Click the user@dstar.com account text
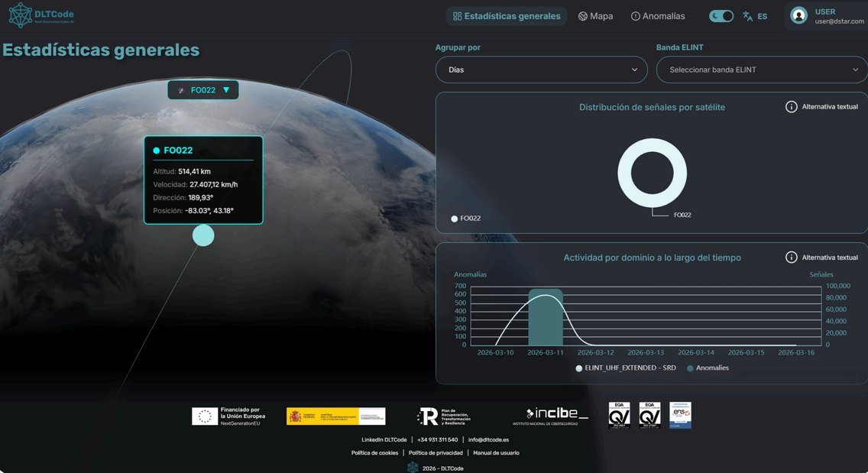Image resolution: width=868 pixels, height=473 pixels. coord(839,21)
